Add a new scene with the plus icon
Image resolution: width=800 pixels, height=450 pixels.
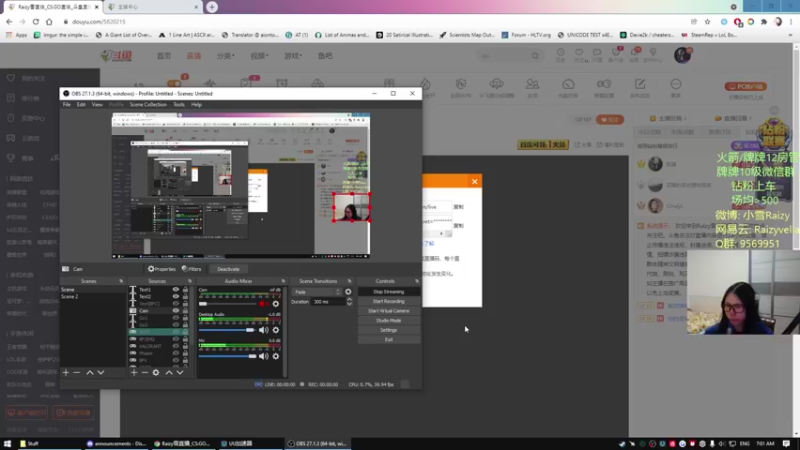coord(66,373)
